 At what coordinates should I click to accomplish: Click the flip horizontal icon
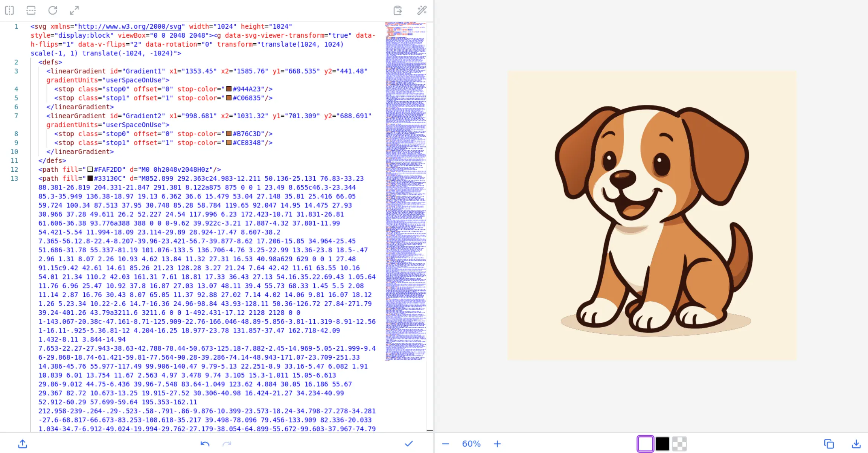(x=9, y=10)
